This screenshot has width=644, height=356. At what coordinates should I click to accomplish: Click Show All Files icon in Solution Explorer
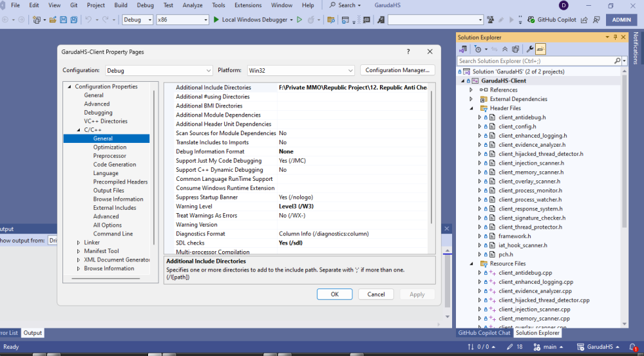point(515,50)
